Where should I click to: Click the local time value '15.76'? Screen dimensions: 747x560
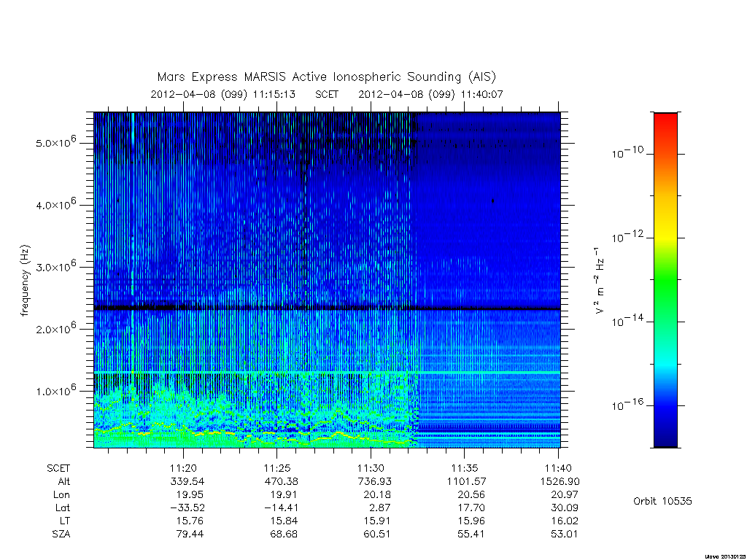190,521
